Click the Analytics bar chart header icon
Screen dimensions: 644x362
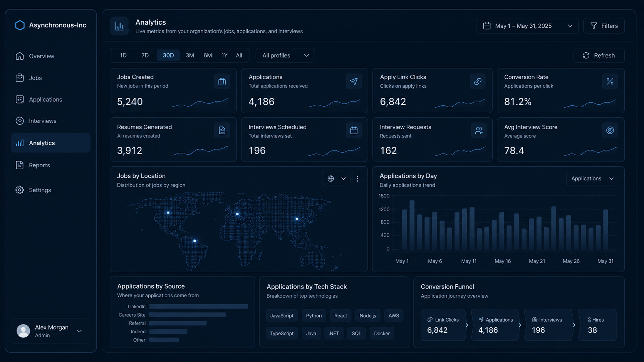(119, 26)
